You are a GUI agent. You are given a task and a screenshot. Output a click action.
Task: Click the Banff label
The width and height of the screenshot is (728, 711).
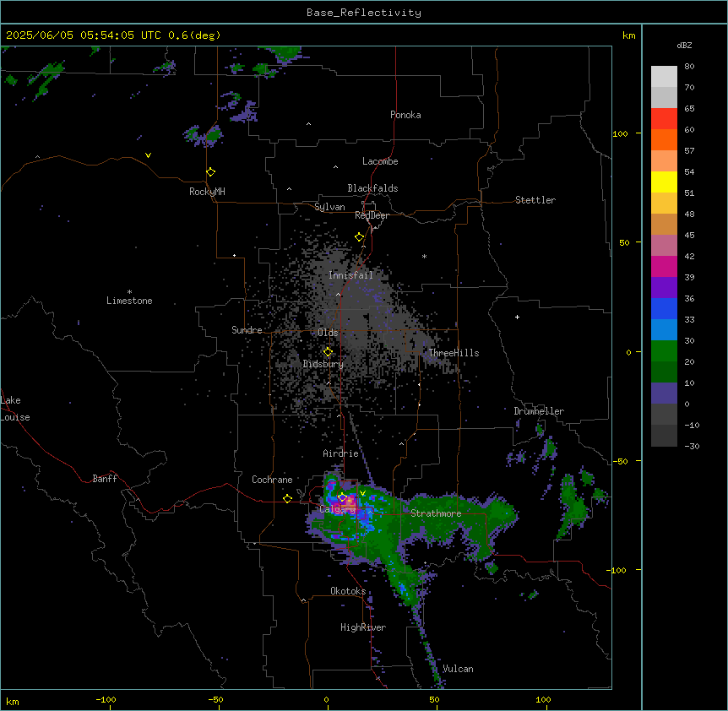[105, 479]
